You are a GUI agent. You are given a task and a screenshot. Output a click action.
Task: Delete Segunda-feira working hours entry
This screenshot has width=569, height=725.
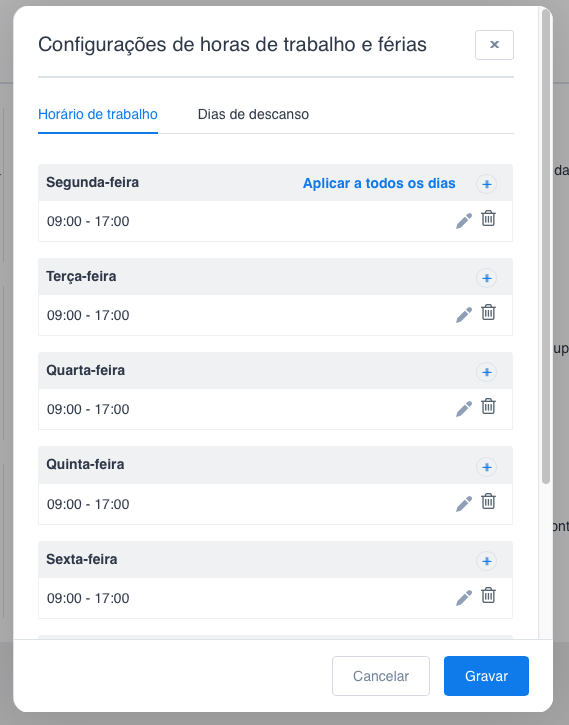pyautogui.click(x=488, y=218)
